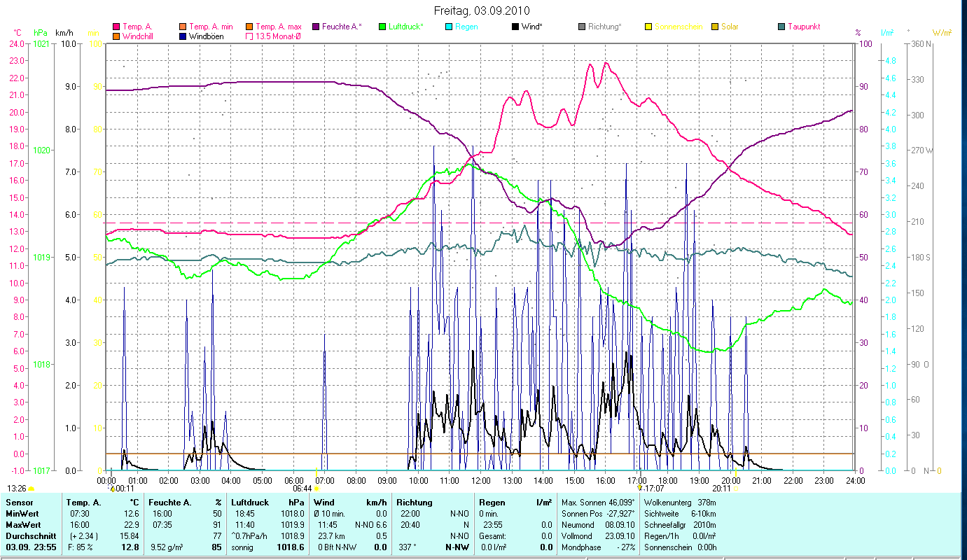Toggle the 13.5 Monat-Ø hollow box
This screenshot has height=560, width=967.
pos(249,36)
